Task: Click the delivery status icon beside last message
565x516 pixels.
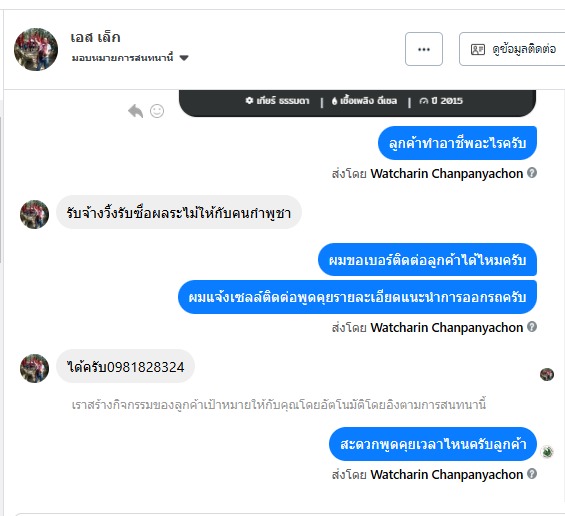Action: tap(548, 452)
